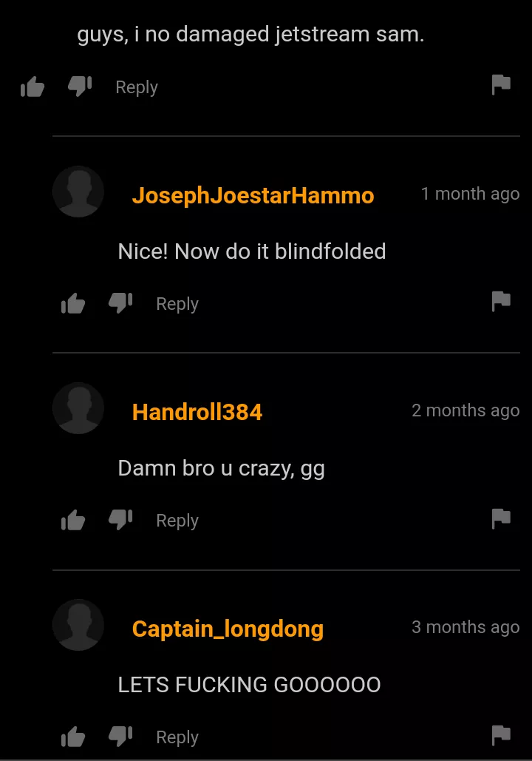Reply to JosephJoestarHammo's comment
The image size is (532, 761).
click(177, 304)
